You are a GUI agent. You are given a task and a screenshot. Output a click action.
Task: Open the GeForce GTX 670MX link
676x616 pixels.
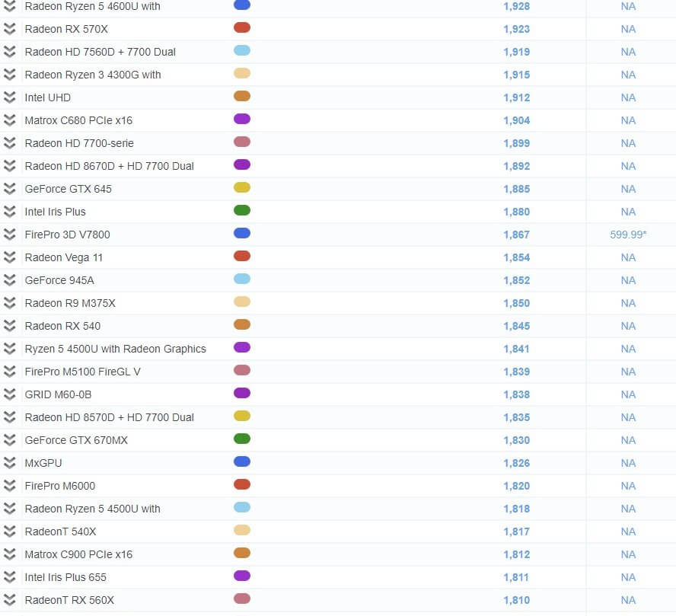(76, 440)
